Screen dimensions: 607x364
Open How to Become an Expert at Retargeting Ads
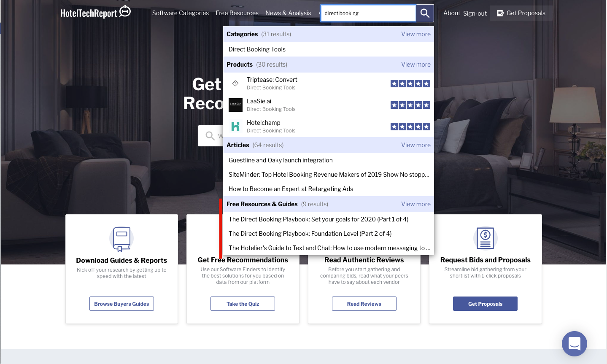click(x=329, y=189)
